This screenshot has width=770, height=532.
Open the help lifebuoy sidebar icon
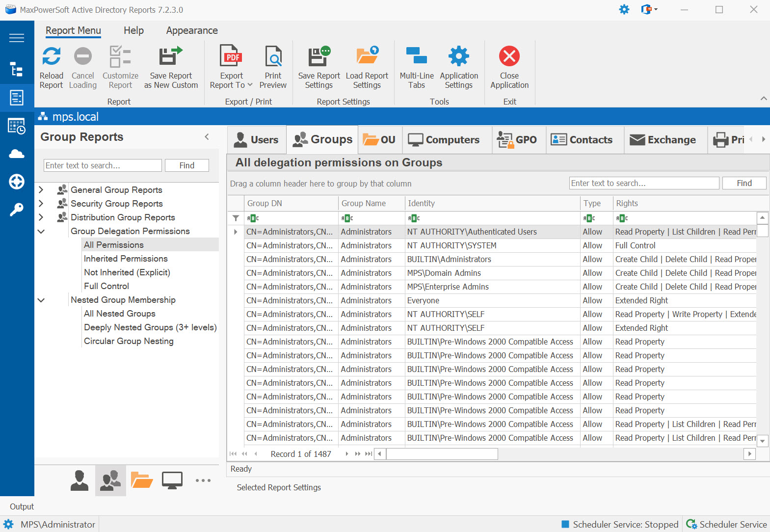17,182
